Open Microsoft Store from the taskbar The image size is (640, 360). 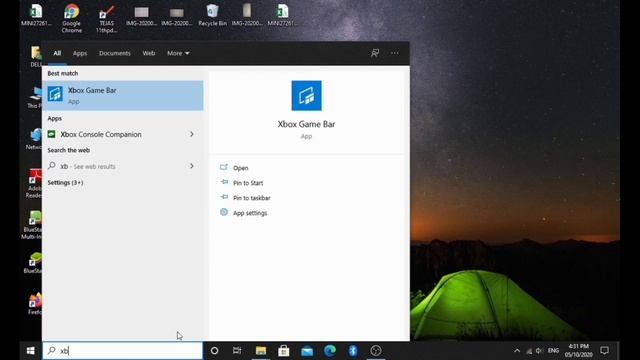pyautogui.click(x=284, y=351)
